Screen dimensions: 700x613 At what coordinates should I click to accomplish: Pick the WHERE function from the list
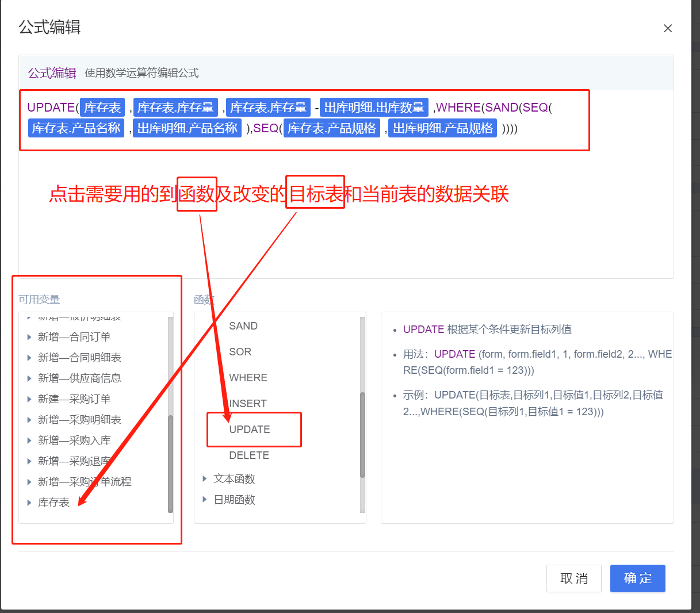[248, 378]
